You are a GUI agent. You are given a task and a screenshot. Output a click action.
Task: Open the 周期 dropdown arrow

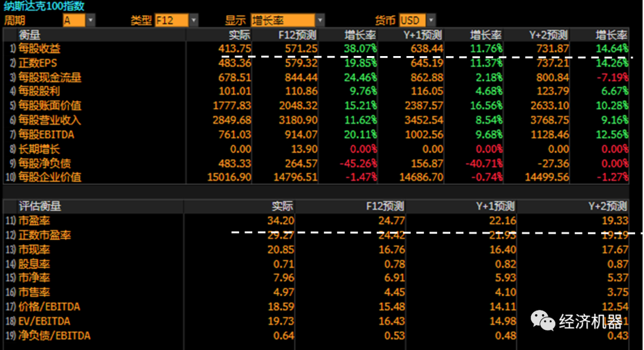click(91, 20)
